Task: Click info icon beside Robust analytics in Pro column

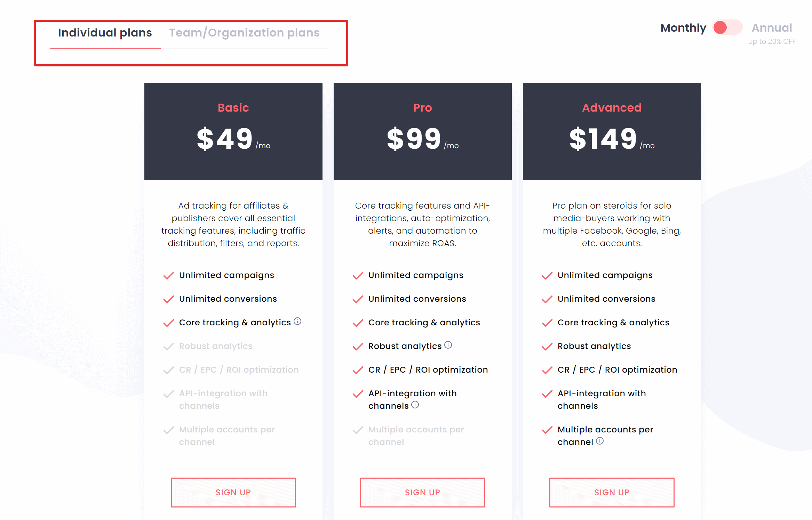Action: tap(448, 345)
